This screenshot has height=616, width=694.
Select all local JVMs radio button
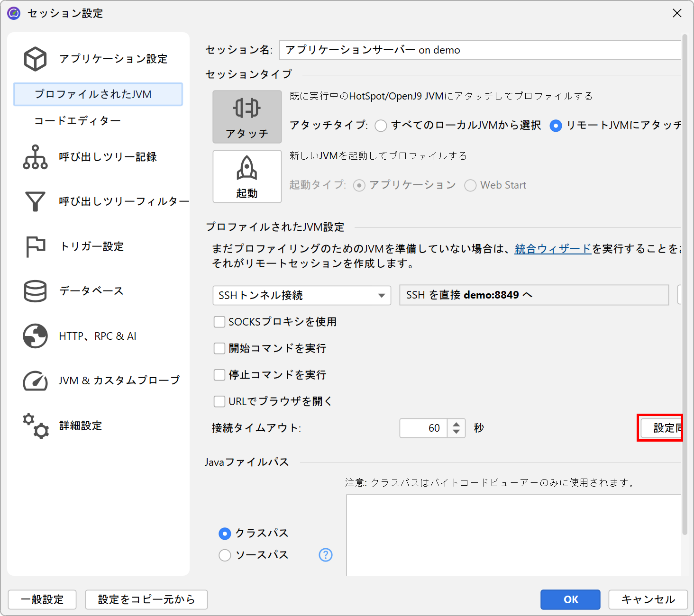click(x=381, y=126)
